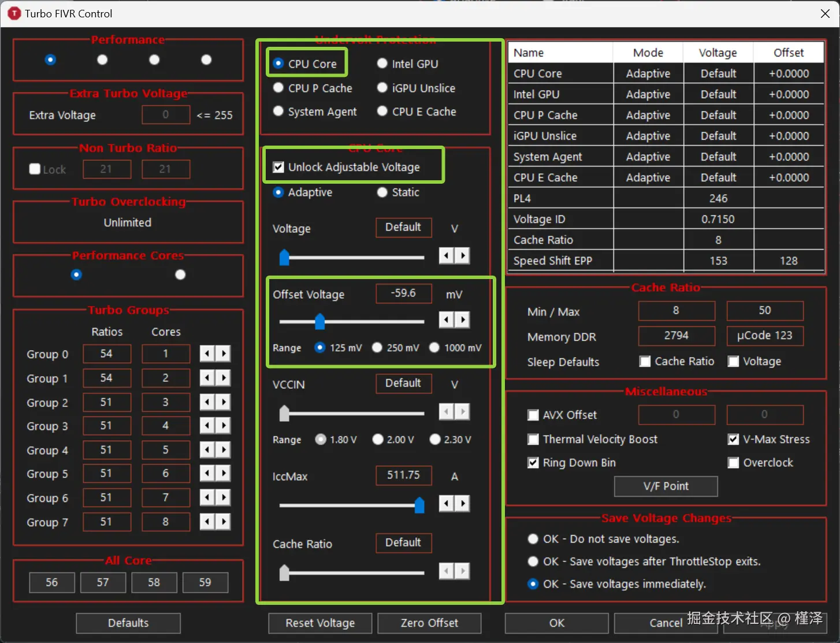Click the Cancel button
This screenshot has width=840, height=643.
pos(666,623)
